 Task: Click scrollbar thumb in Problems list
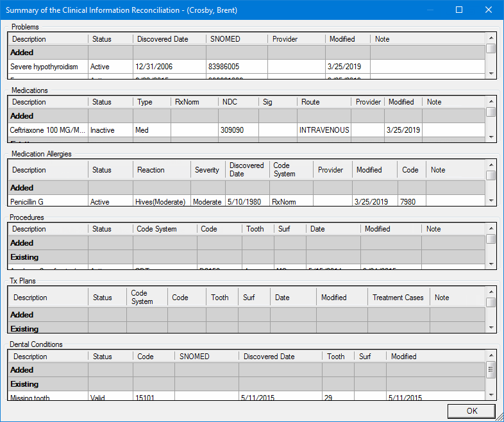click(491, 49)
